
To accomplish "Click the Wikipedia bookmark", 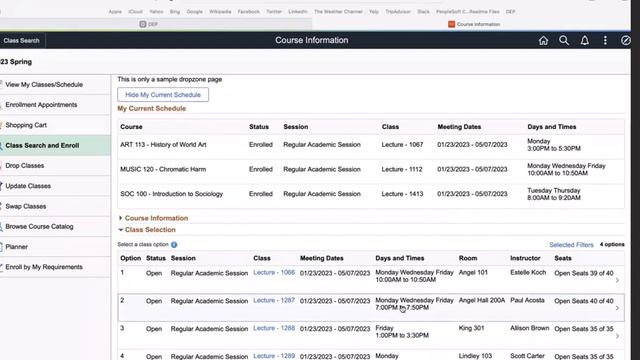I will [x=220, y=12].
